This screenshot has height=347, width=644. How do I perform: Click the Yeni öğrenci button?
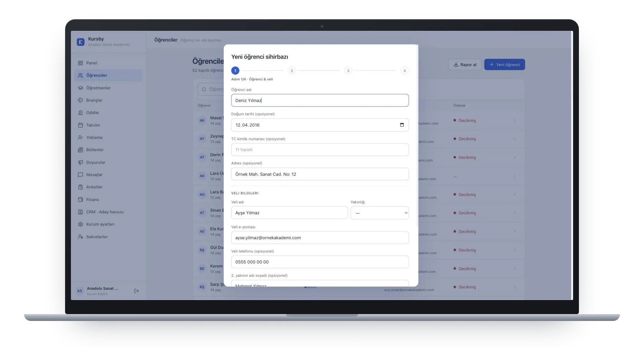505,64
